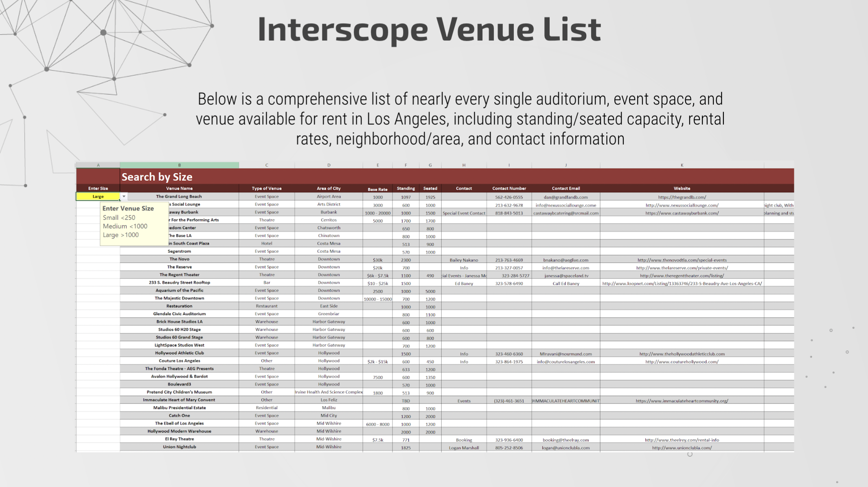Click the 'Base Rate' column header
Image resolution: width=868 pixels, height=487 pixels.
378,189
